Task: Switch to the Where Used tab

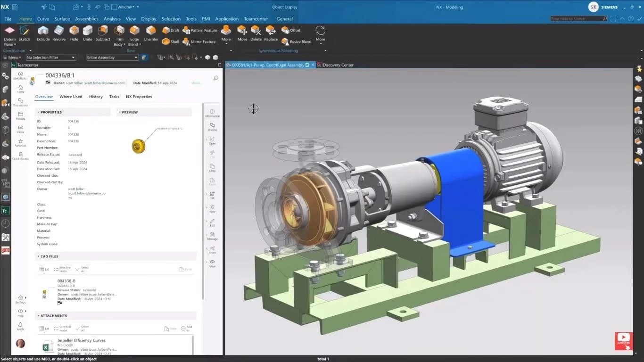Action: 71,97
